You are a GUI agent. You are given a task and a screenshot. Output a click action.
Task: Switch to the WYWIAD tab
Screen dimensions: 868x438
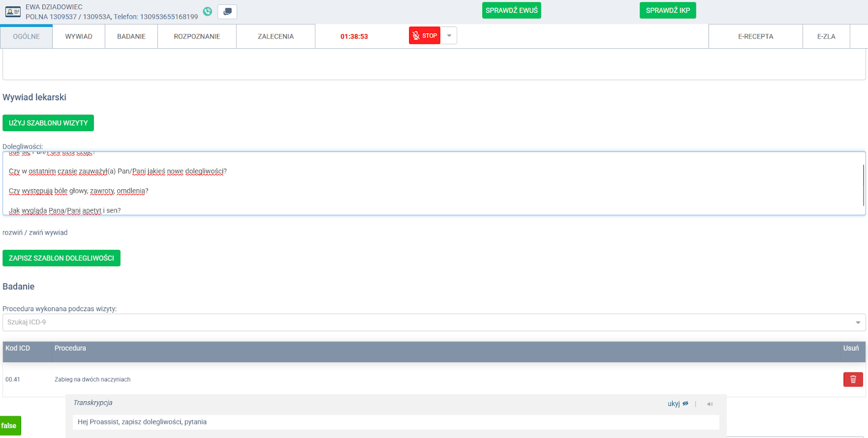click(79, 36)
